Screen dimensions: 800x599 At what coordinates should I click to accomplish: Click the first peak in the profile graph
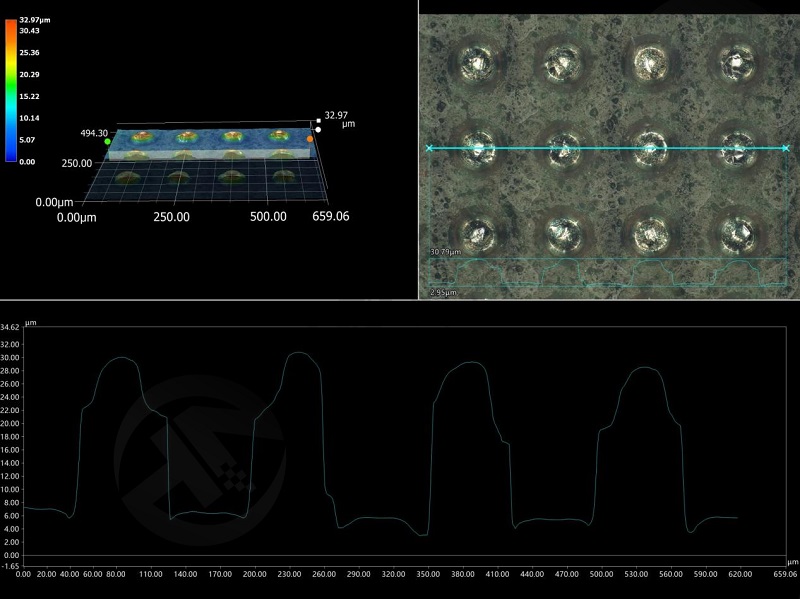pyautogui.click(x=120, y=358)
